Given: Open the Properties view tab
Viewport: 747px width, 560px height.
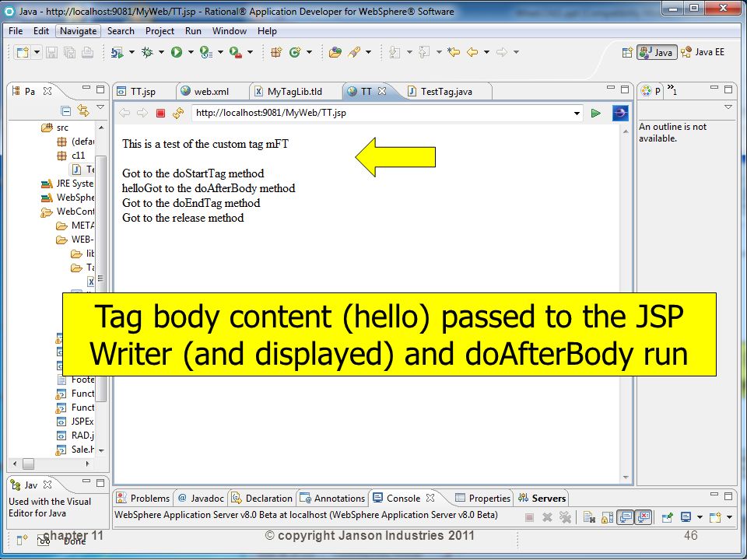Looking at the screenshot, I should pyautogui.click(x=482, y=499).
